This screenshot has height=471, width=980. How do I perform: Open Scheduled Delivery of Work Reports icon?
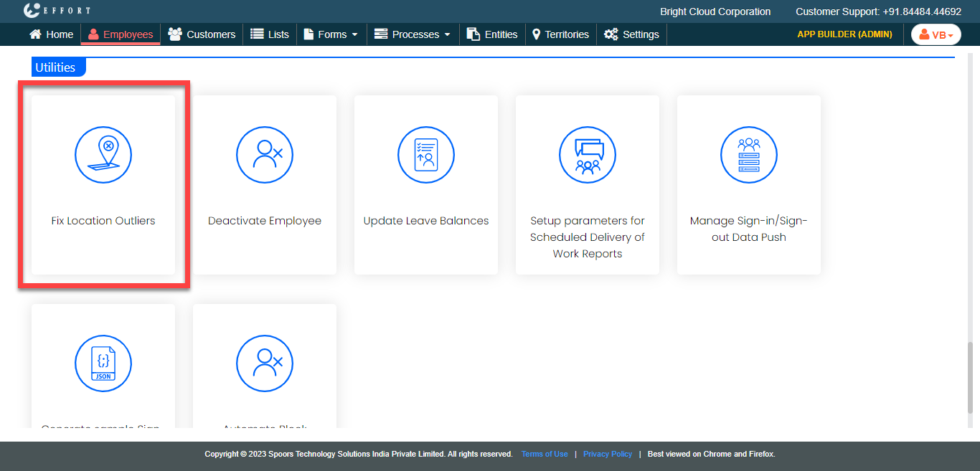click(x=588, y=154)
